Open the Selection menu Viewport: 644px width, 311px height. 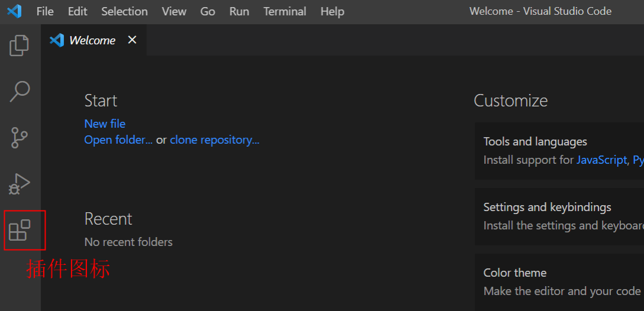(124, 11)
